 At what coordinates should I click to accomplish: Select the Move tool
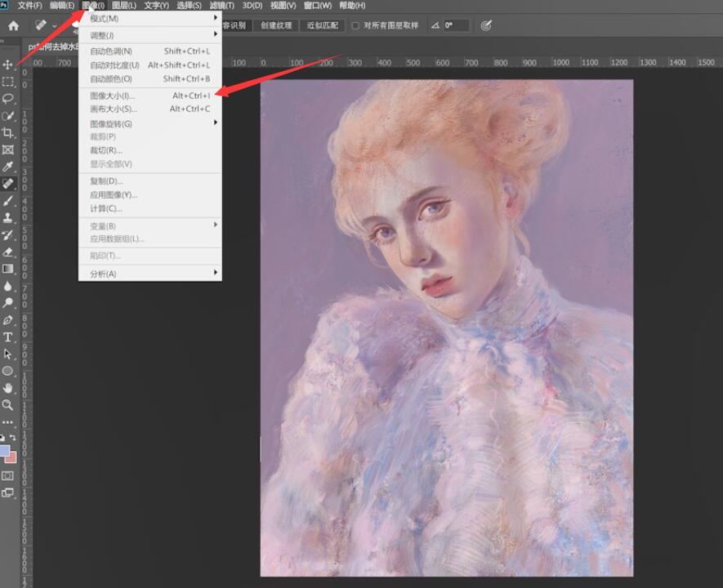(x=8, y=65)
